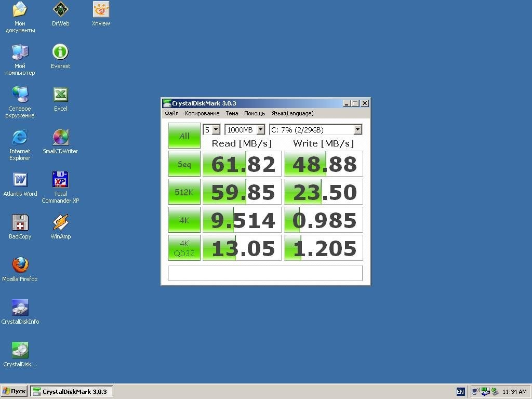Click 4K QD32 read result 13.05
The image size is (532, 399).
click(242, 248)
